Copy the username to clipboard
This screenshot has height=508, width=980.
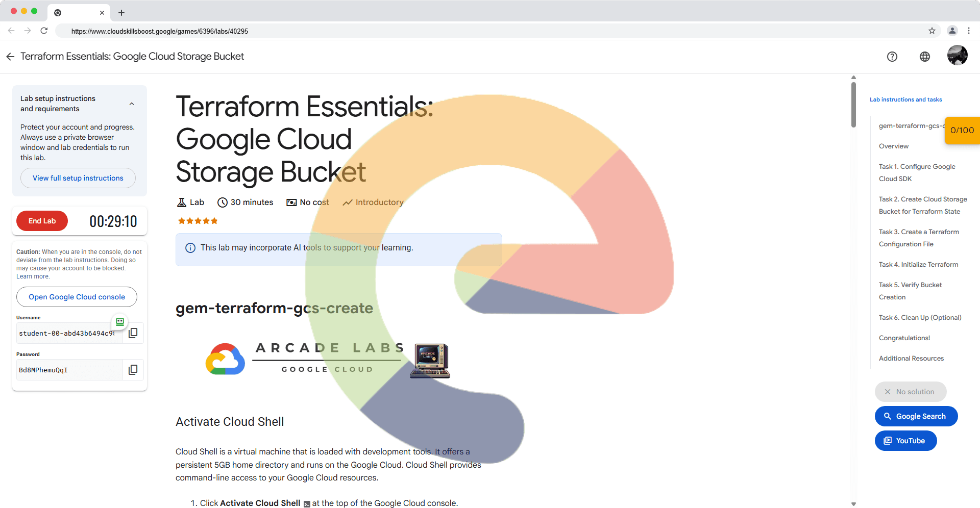[x=133, y=333]
